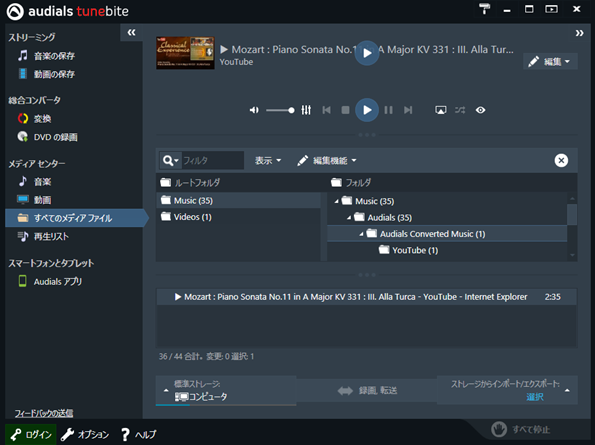The width and height of the screenshot is (595, 445).
Task: Toggle shuffle playback
Action: [460, 110]
